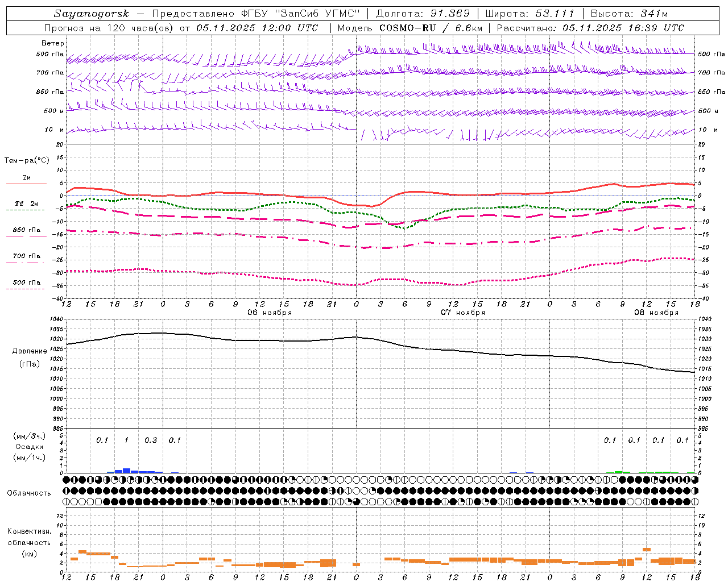The width and height of the screenshot is (728, 582).
Task: Click the '(гПа)' pressure unit label
Action: point(29,364)
